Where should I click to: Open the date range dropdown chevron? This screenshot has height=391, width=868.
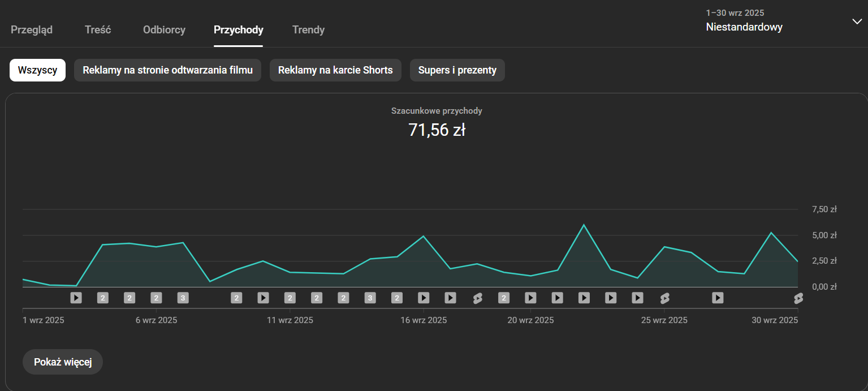point(857,22)
